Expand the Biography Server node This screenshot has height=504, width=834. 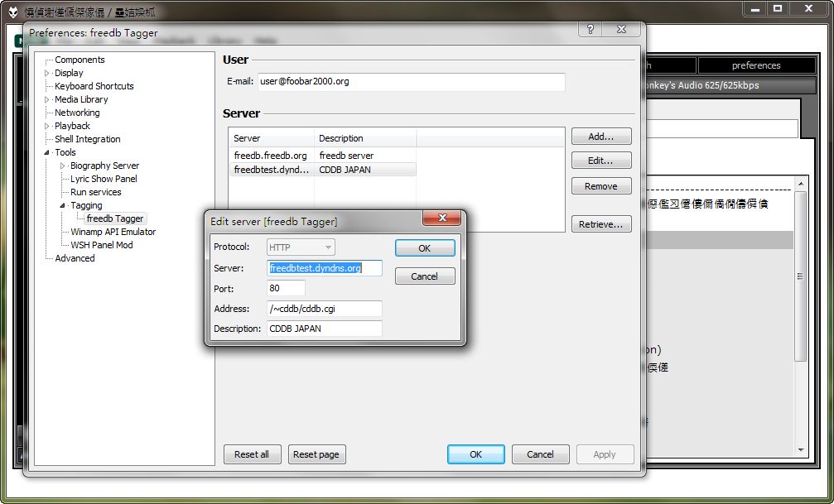62,166
